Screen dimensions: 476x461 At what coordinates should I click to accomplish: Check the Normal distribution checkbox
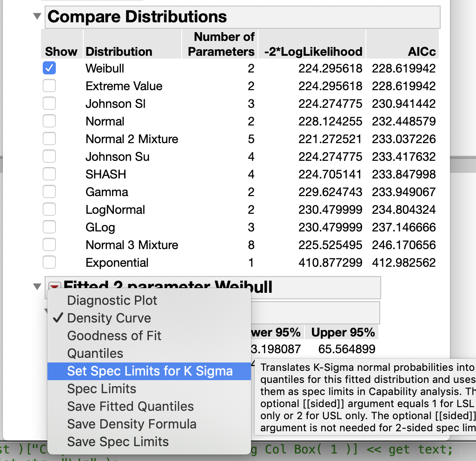[x=49, y=121]
